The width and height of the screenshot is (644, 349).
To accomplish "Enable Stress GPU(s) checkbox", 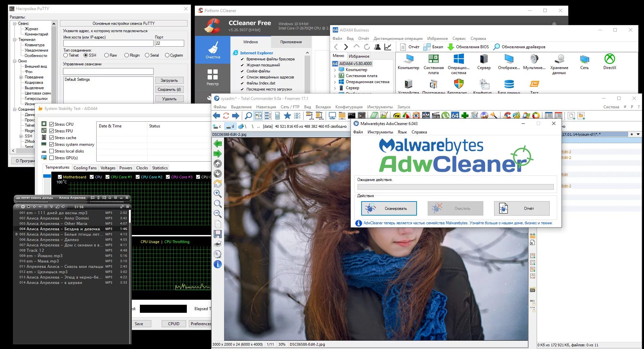I will 52,158.
